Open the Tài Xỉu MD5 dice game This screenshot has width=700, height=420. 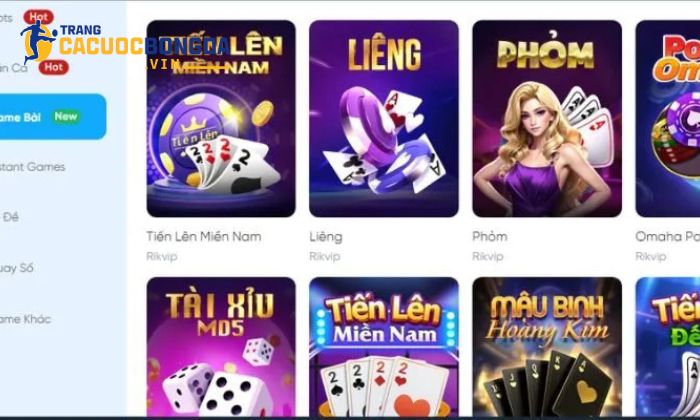tap(221, 347)
